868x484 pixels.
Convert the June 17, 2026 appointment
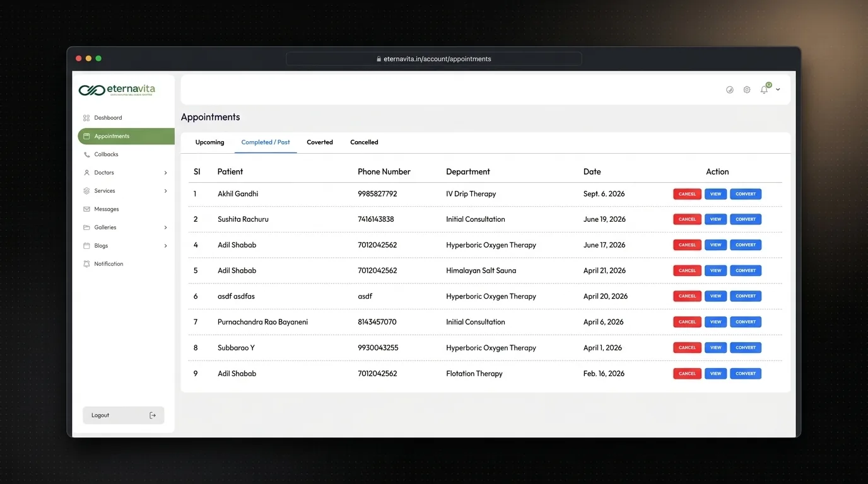746,245
